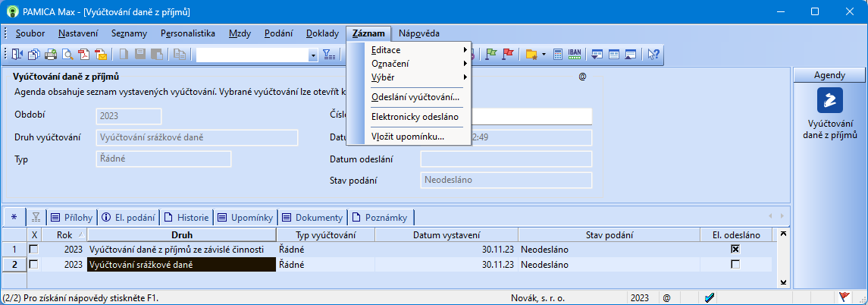
Task: Click the print icon in the toolbar
Action: tap(51, 54)
